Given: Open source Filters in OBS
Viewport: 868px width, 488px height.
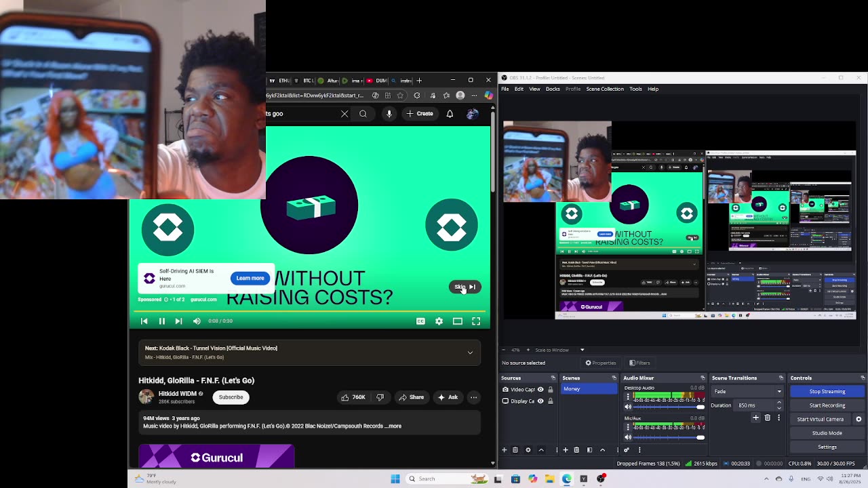Looking at the screenshot, I should coord(639,363).
